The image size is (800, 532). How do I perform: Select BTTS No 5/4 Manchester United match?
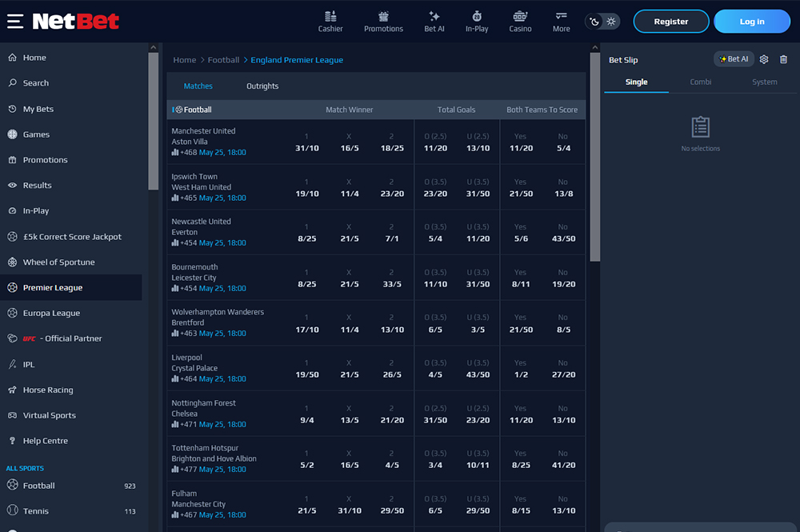[x=563, y=142]
